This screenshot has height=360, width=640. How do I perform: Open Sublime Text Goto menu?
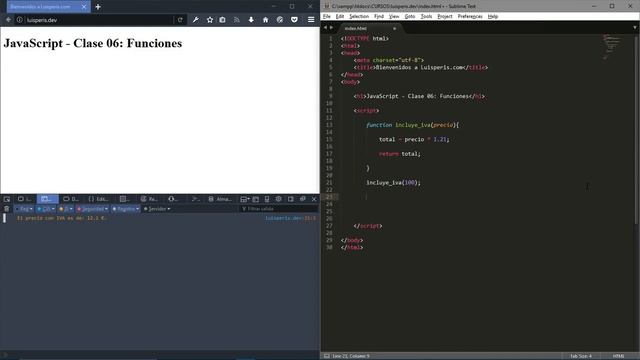click(410, 16)
